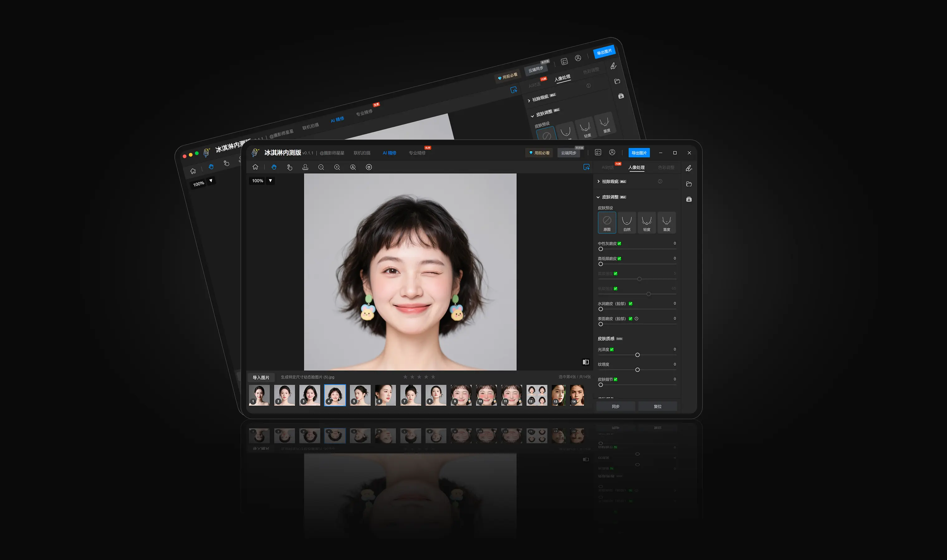Uncheck the 高低频磨皮 checkbox
The width and height of the screenshot is (947, 560).
click(619, 259)
